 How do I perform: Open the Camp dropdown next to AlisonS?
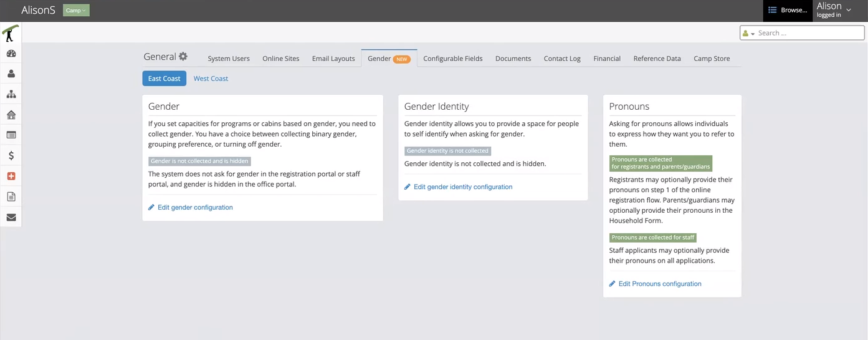[76, 10]
